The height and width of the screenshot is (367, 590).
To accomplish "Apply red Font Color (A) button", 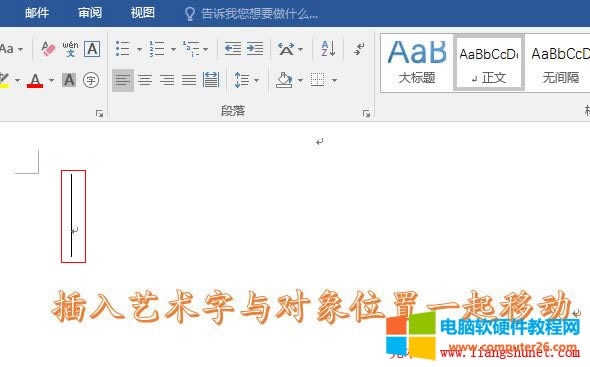I will [x=35, y=80].
